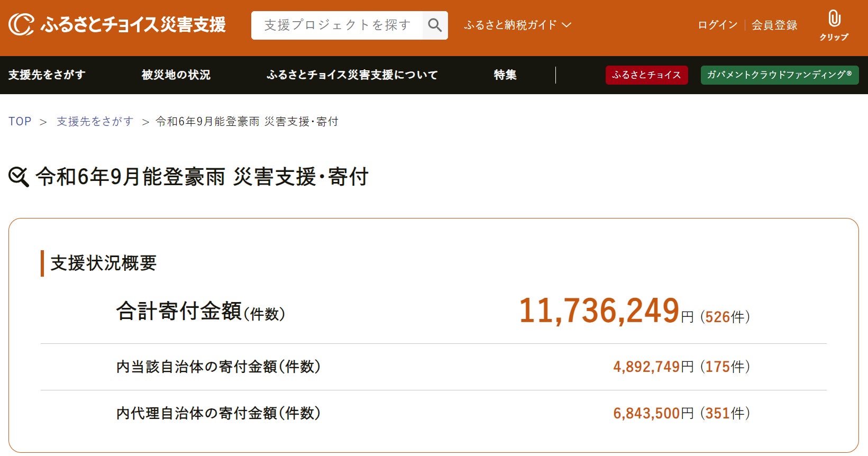Viewport: 868px width, 456px height.
Task: Click the TOP breadcrumb link
Action: tap(20, 122)
